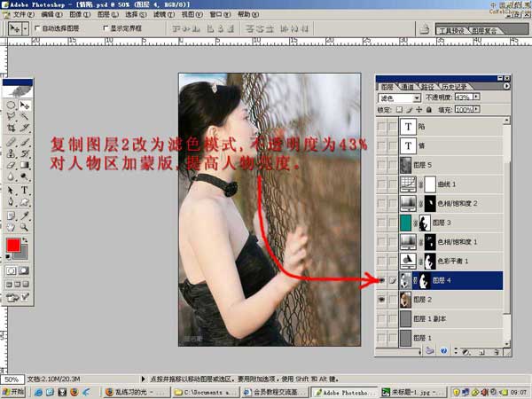Expand the 不透明度 opacity slider arrow
532x399 pixels.
click(x=476, y=98)
